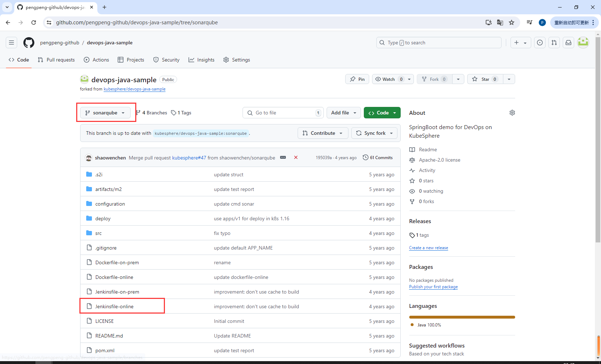Open kubesphere#47 pull request link
This screenshot has height=364, width=601.
[x=189, y=158]
